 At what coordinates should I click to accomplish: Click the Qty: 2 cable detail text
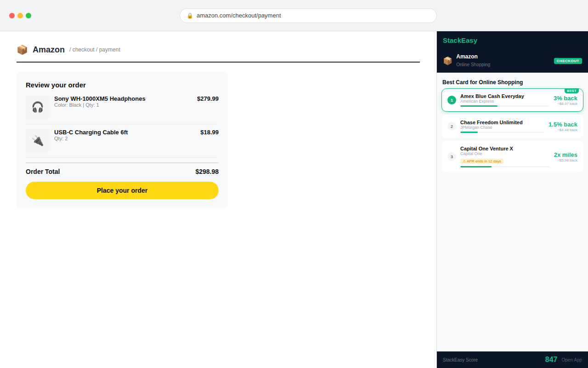[x=61, y=139]
